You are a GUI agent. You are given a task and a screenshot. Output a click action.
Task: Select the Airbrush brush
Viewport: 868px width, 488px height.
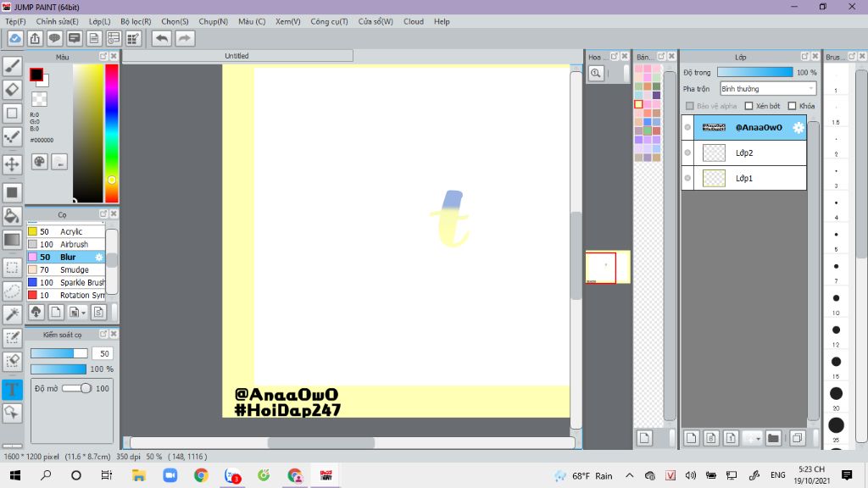click(66, 244)
